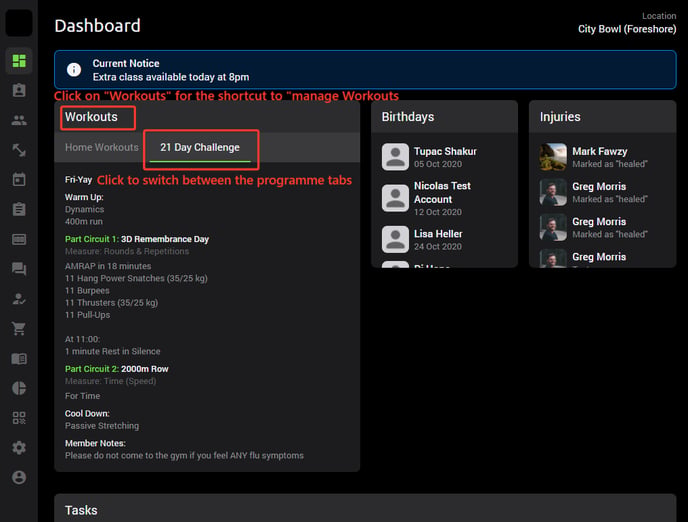Click the 'Extra class available today at 8pm' notice

pos(171,77)
